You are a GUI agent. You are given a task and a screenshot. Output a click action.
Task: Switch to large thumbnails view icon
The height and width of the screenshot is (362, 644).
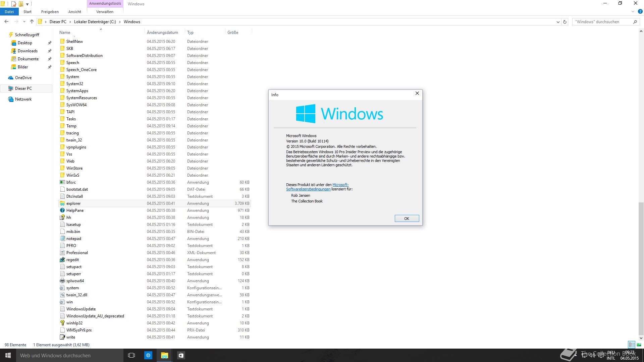(639, 345)
